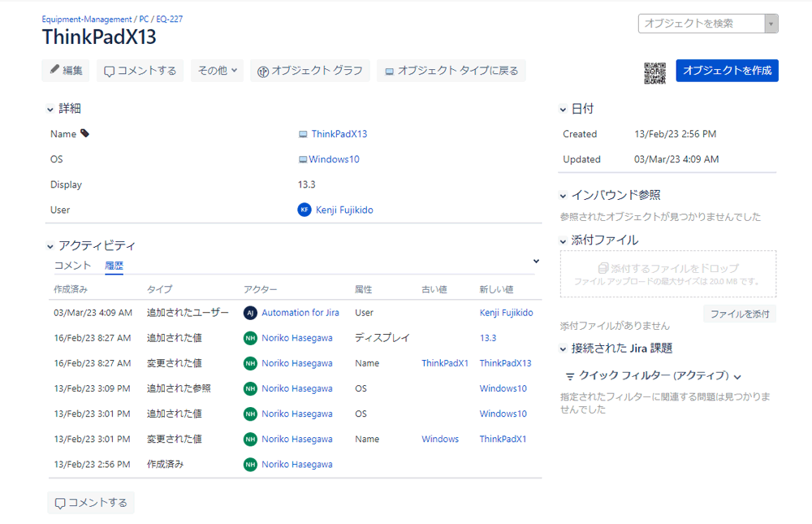Click old value ThinkPadX1 in 16/Feb/23 row

(445, 363)
